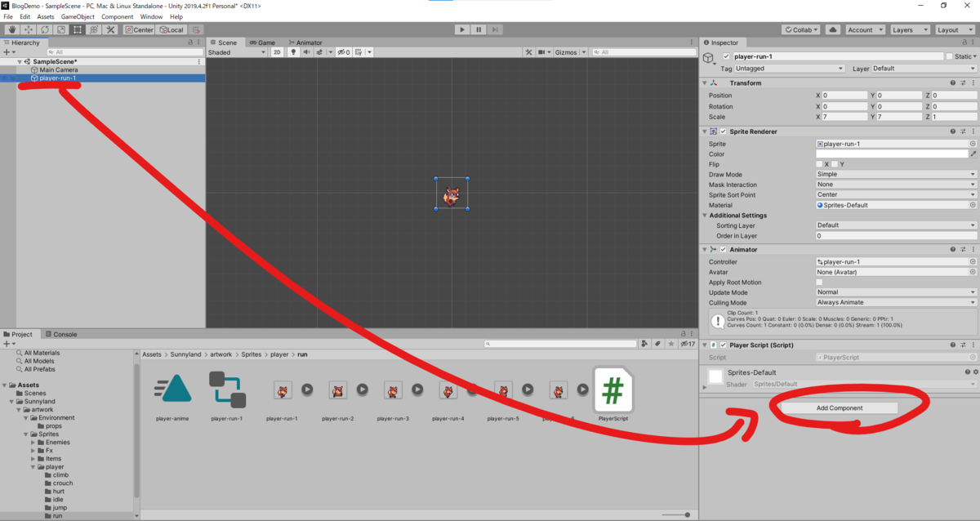Toggle scene lighting lightbulb icon
The width and height of the screenshot is (980, 521).
(294, 52)
